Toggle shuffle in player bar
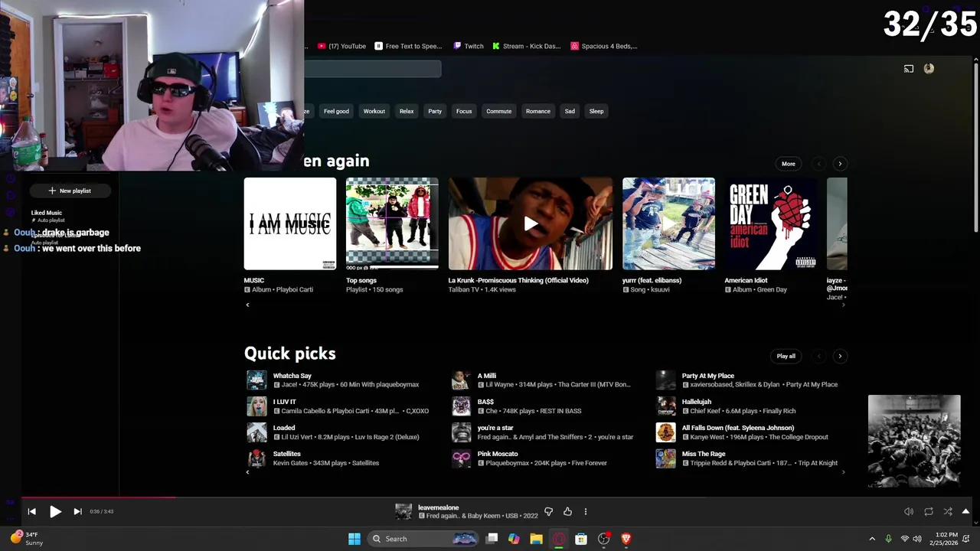The height and width of the screenshot is (551, 980). (948, 511)
